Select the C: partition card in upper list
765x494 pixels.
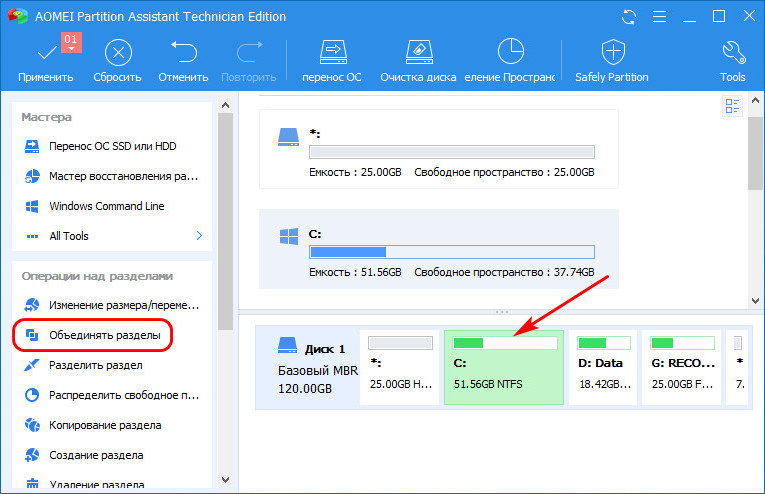tap(439, 249)
